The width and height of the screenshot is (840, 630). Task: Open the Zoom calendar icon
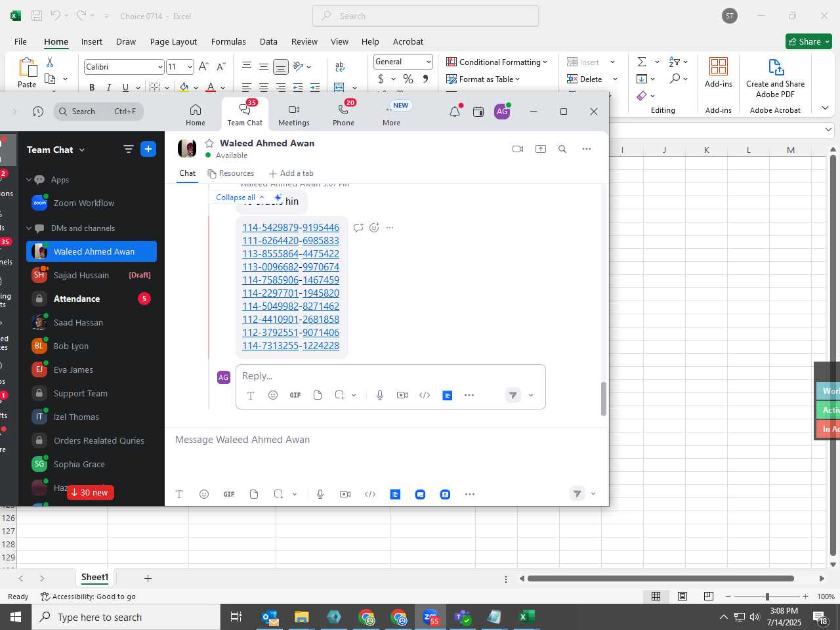[x=478, y=112]
